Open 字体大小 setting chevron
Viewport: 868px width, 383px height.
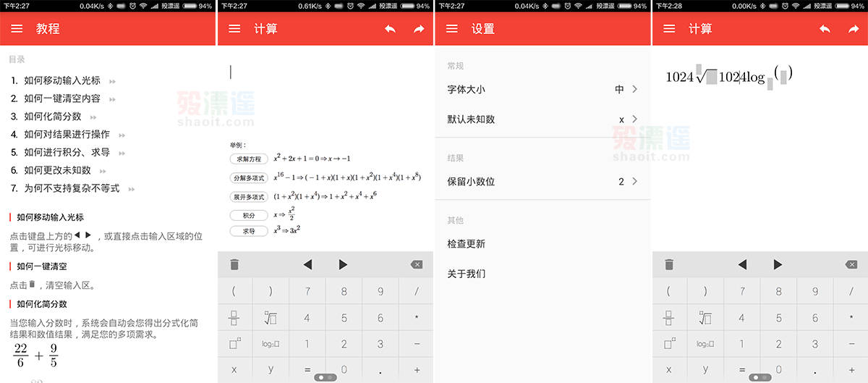click(x=634, y=89)
